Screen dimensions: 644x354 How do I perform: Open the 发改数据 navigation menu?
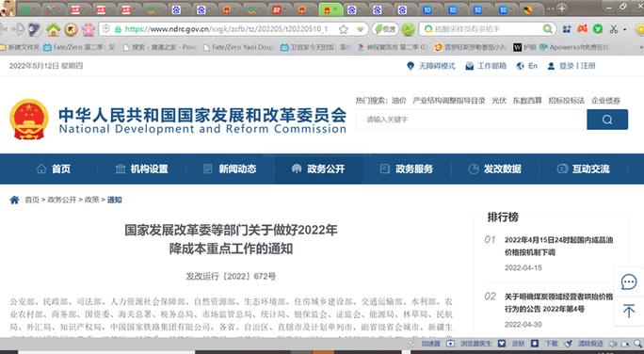(x=495, y=169)
